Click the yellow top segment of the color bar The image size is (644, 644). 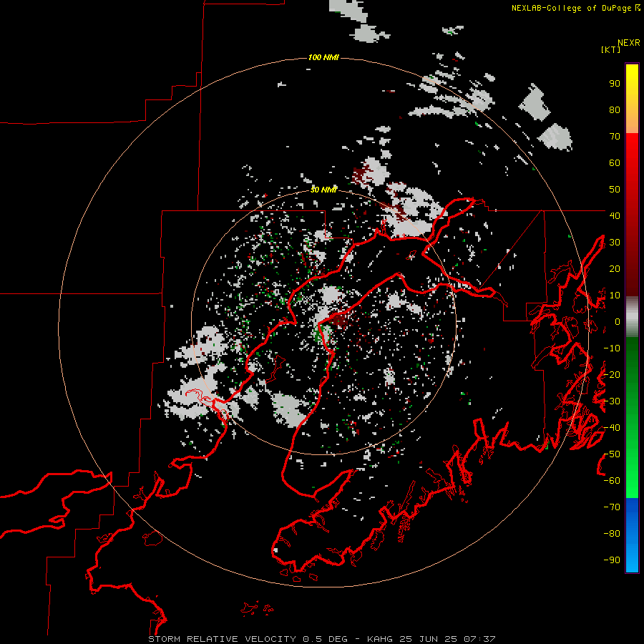pos(632,99)
